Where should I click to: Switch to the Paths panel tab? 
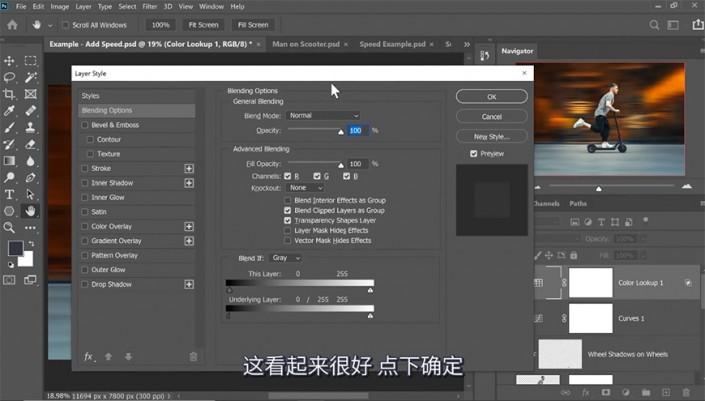(x=578, y=204)
